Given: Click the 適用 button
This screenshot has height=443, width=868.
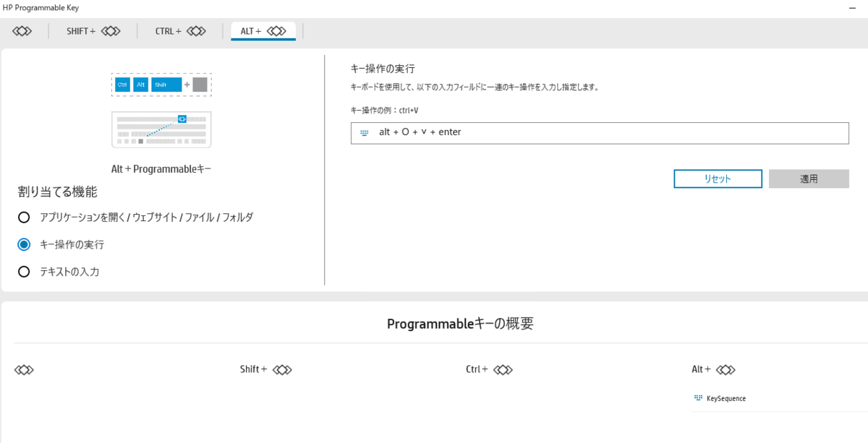Looking at the screenshot, I should (x=809, y=179).
